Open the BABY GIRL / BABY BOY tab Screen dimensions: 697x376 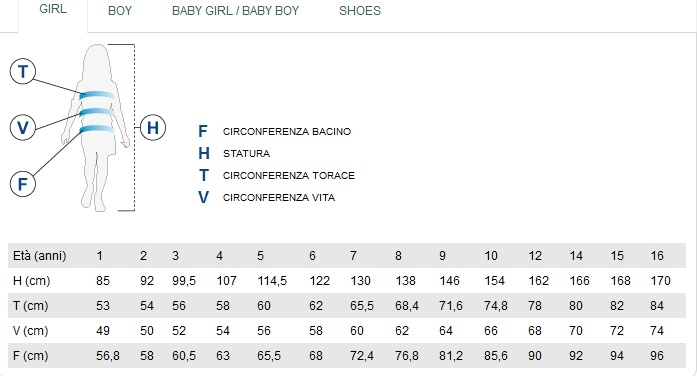click(x=235, y=11)
